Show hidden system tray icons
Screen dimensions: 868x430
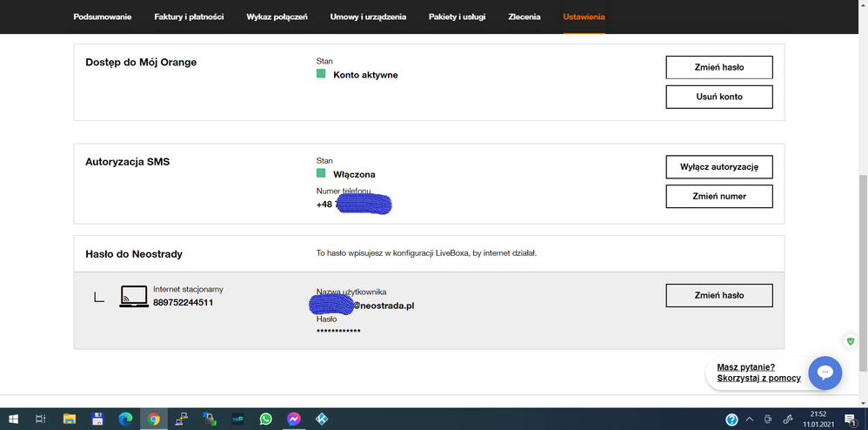(x=750, y=419)
